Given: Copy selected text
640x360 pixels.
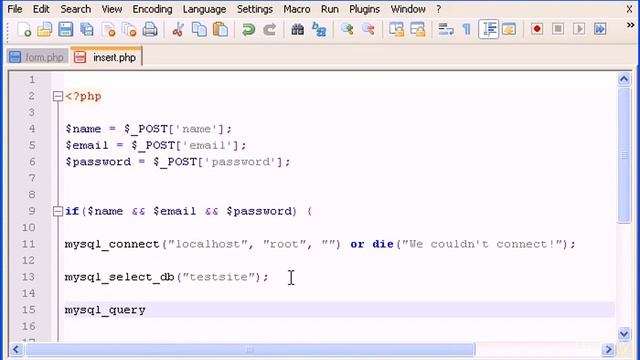Looking at the screenshot, I should (199, 29).
